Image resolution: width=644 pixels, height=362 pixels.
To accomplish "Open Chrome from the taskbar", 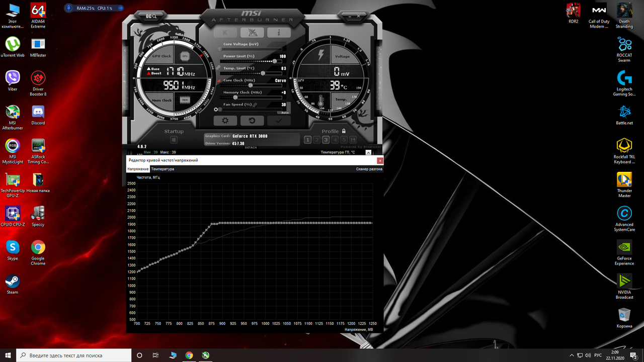I will point(189,355).
